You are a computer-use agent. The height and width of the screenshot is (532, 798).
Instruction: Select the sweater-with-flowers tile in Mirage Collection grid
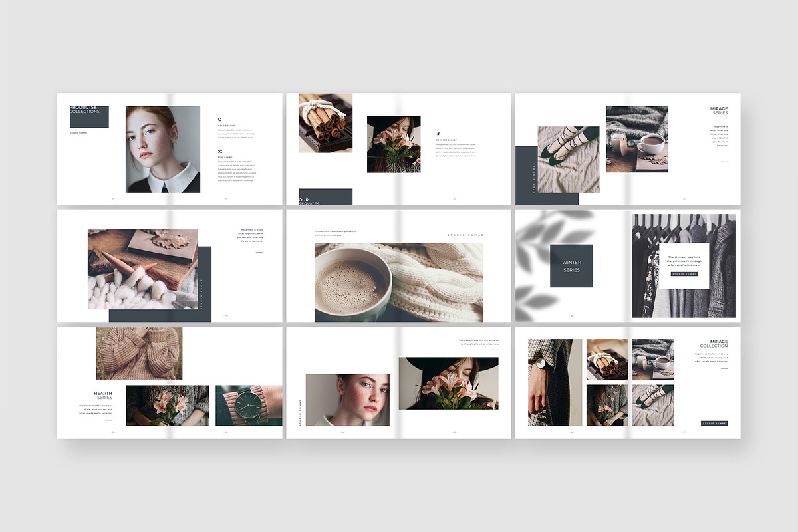point(607,405)
